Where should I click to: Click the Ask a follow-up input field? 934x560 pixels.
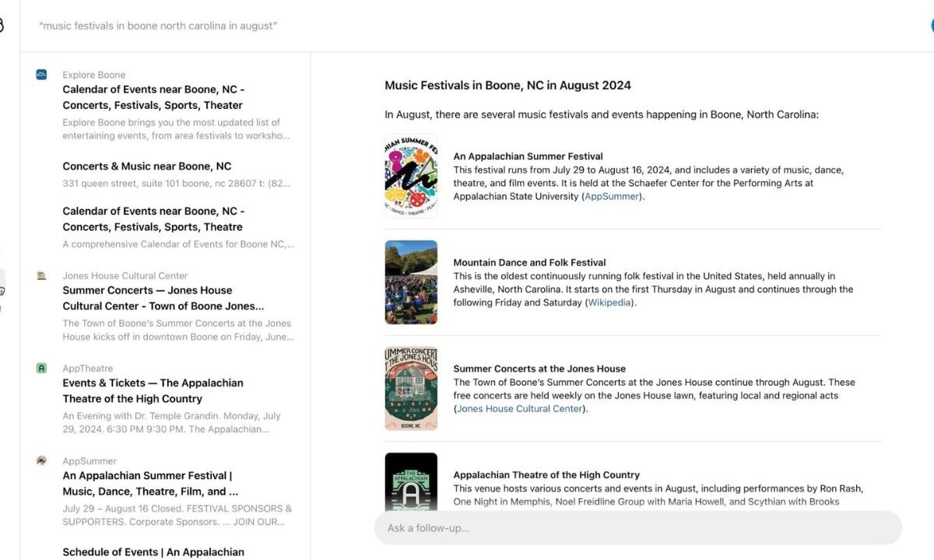(x=637, y=528)
